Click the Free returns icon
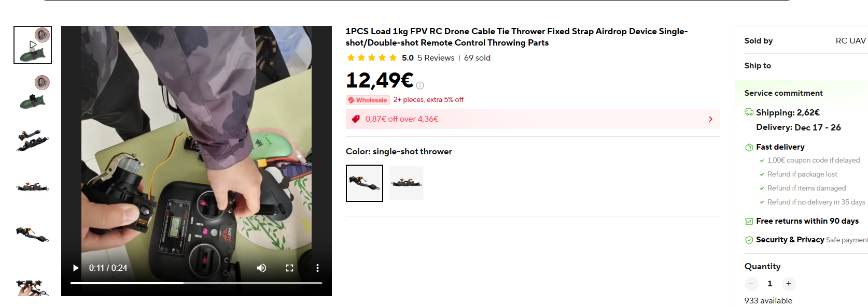The height and width of the screenshot is (306, 868). coord(749,222)
